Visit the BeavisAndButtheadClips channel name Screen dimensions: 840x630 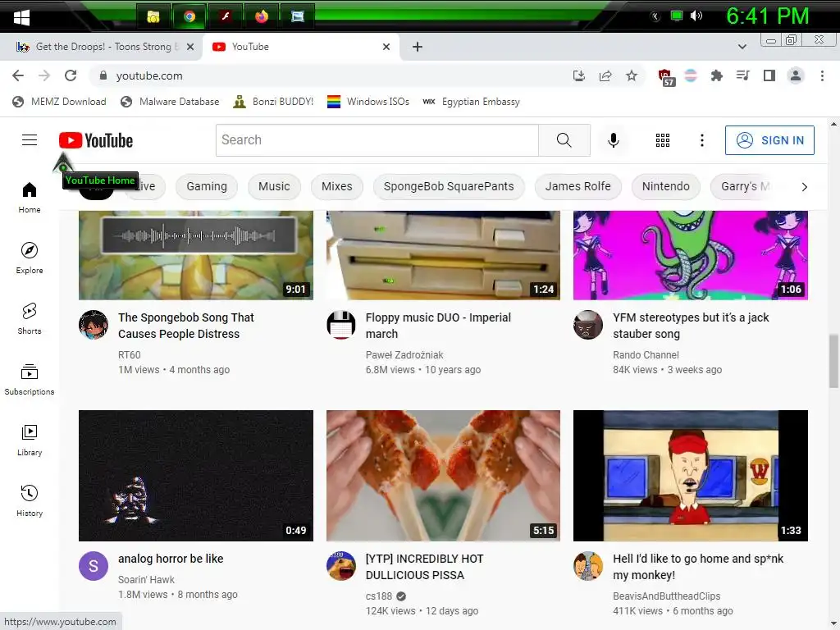click(x=666, y=596)
